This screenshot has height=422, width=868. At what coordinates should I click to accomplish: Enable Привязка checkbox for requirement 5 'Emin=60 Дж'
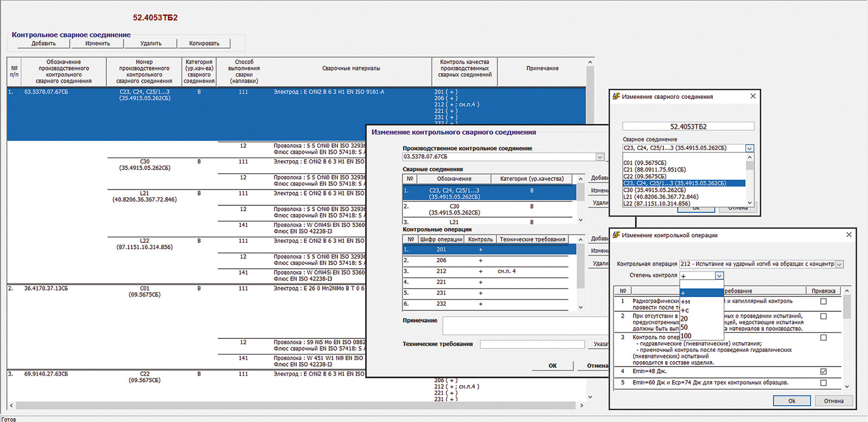824,383
